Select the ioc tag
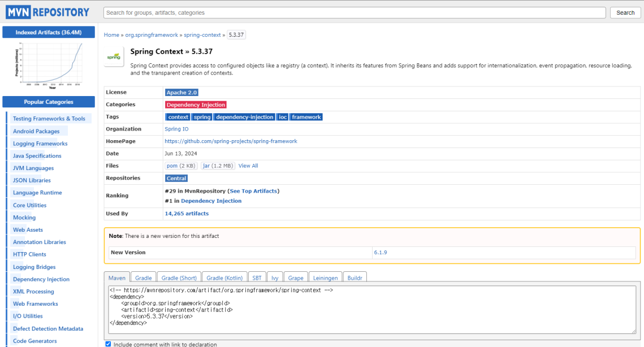 tap(283, 117)
